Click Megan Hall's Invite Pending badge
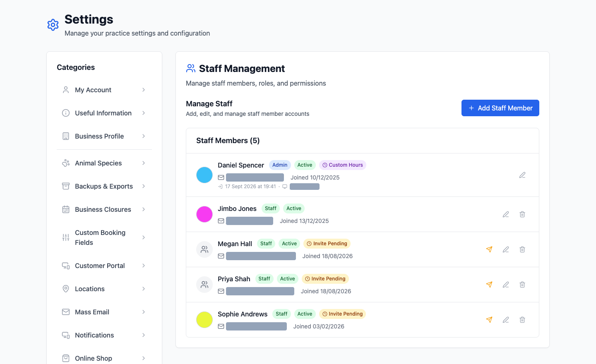This screenshot has width=596, height=364. (x=327, y=244)
